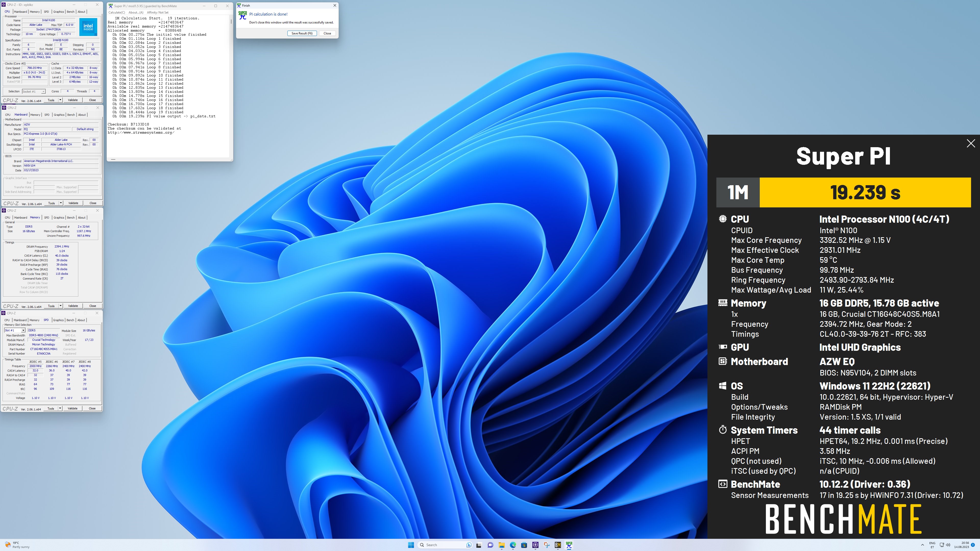Click the part number CT16G48C40S5.M8A1 in CPU-Z
Screen dimensions: 980x551
(x=44, y=349)
